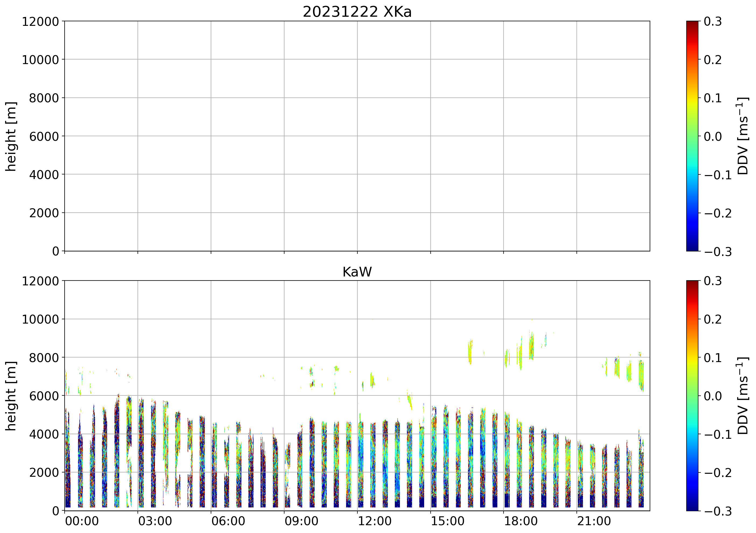This screenshot has width=756, height=533.
Task: Click the bottom colorbar near 0.1 yellow
Action: [692, 357]
